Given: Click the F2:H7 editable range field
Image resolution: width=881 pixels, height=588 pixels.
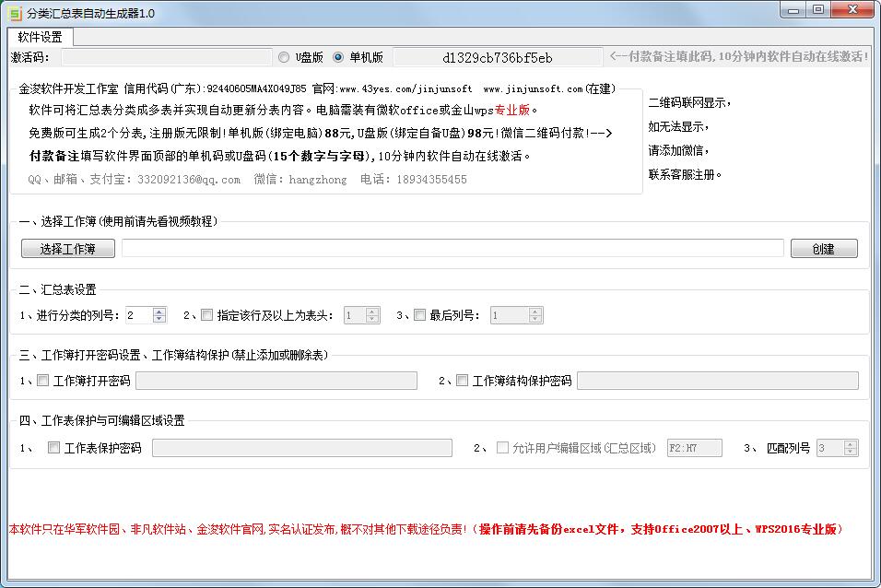Looking at the screenshot, I should [x=695, y=448].
